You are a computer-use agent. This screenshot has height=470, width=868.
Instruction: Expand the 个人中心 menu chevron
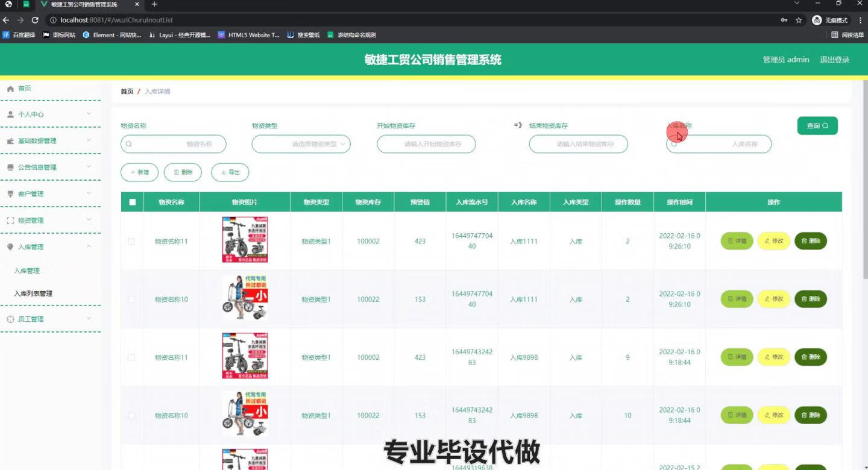tap(89, 114)
